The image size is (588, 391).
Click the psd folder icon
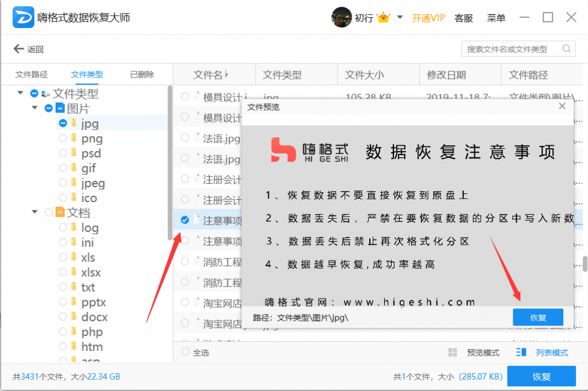coord(74,153)
